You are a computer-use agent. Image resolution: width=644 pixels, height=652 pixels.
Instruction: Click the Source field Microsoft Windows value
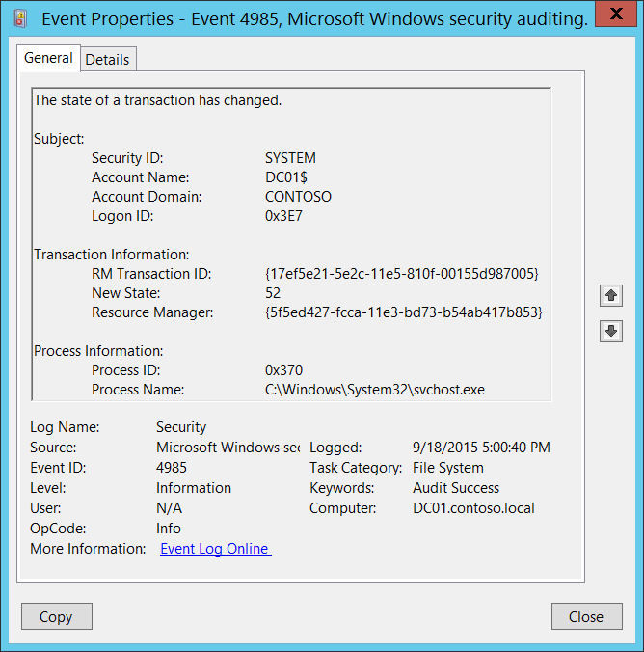pyautogui.click(x=228, y=448)
